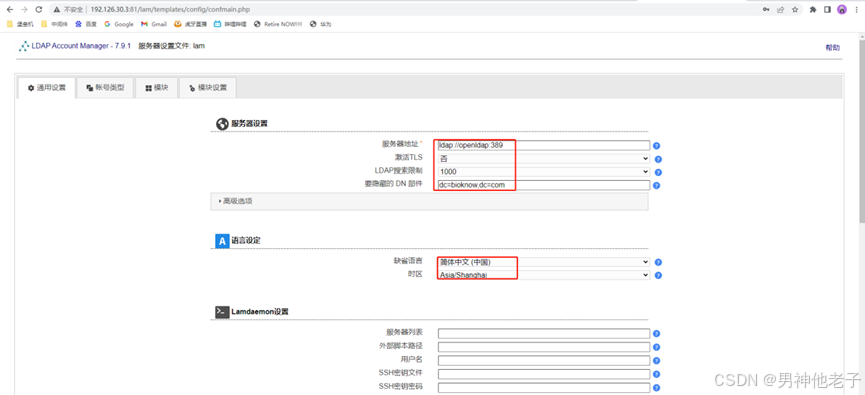Screen dimensions: 865x395
Task: Click the SSH密钥密码 input field
Action: click(x=544, y=387)
